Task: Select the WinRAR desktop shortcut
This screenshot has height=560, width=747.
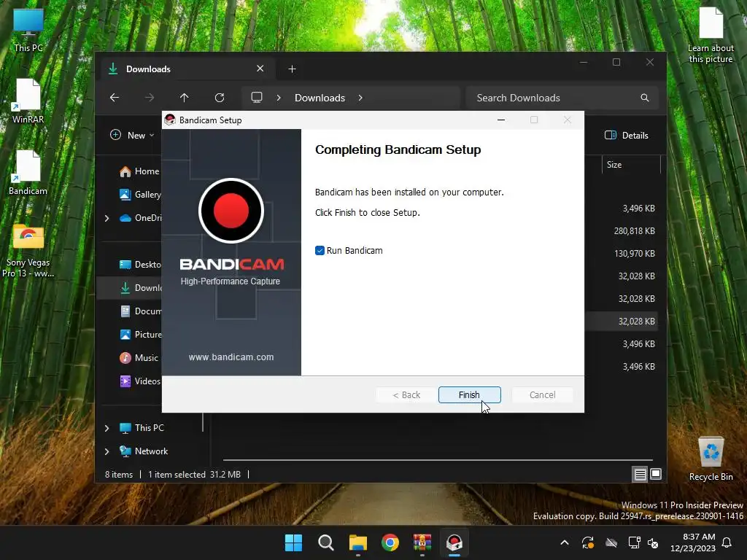Action: (28, 101)
